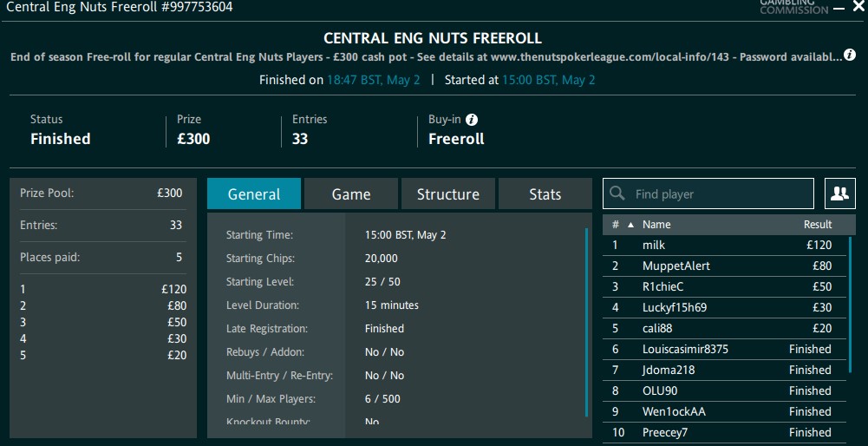Show the Stats tab
Viewport: 868px width, 446px height.
pos(545,194)
